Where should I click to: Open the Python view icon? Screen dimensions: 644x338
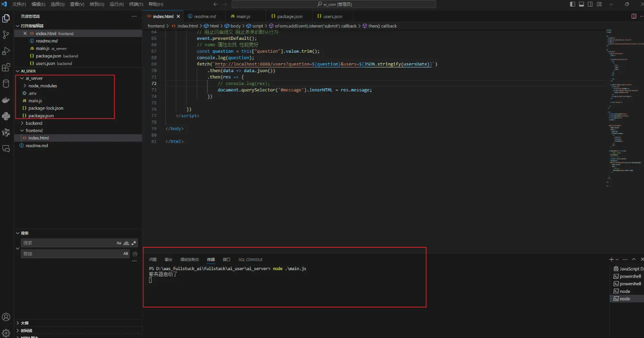click(6, 116)
